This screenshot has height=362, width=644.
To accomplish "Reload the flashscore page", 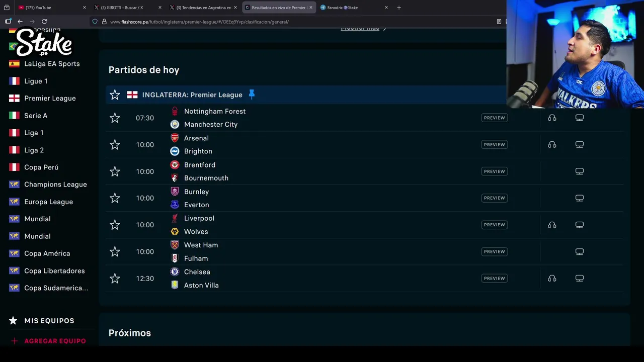I will [44, 22].
